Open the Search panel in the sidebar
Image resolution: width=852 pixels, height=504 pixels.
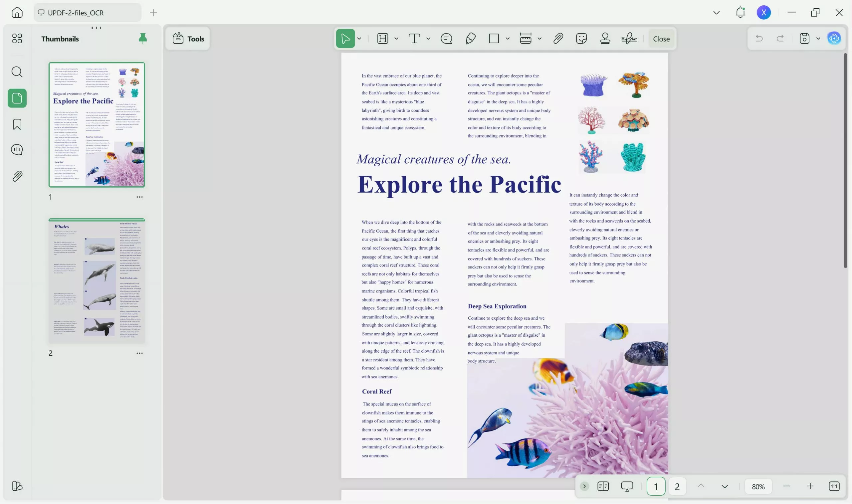(x=17, y=72)
